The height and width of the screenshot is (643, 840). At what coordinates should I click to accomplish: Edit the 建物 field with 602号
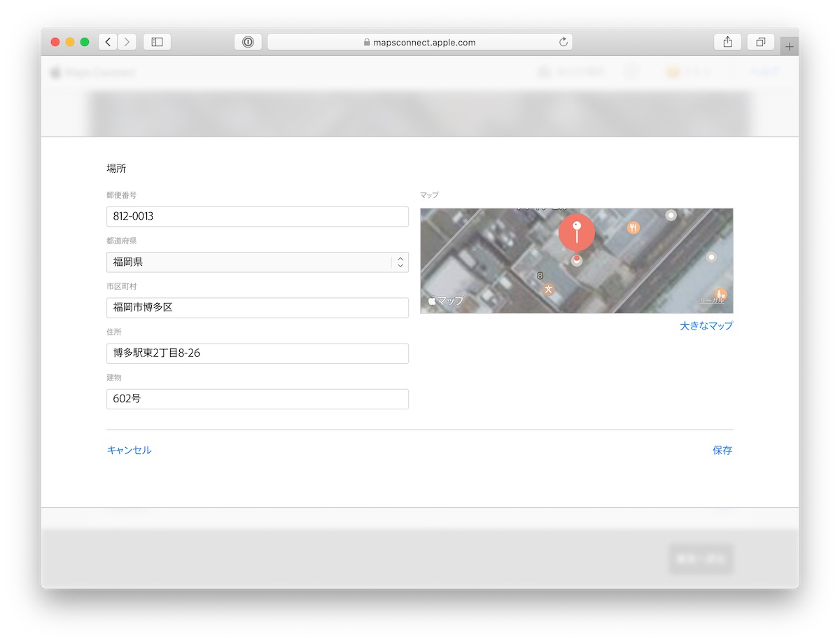(x=258, y=399)
